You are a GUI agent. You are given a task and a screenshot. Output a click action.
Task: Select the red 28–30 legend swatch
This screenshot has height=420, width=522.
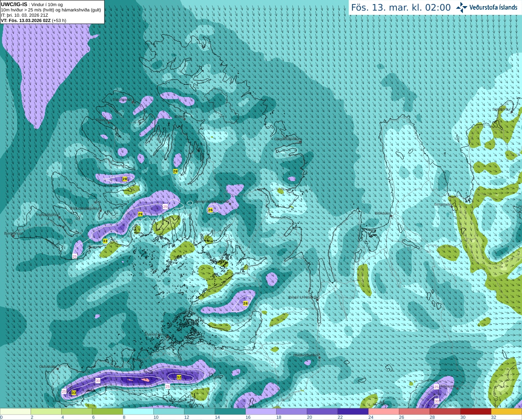(x=445, y=411)
